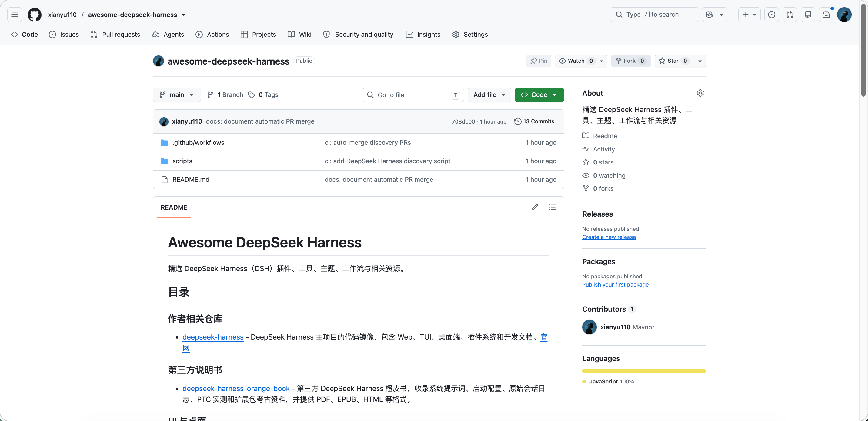The width and height of the screenshot is (868, 421).
Task: Open the Projects tab
Action: pos(258,34)
